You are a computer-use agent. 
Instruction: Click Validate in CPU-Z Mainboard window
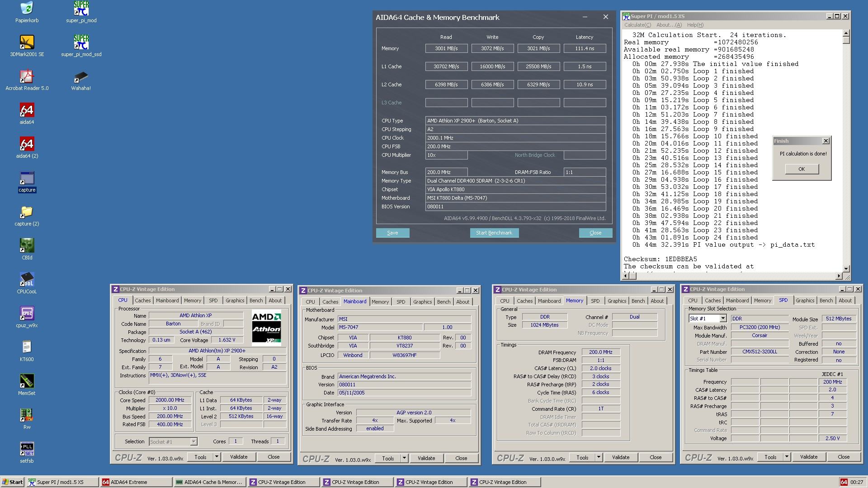click(x=426, y=458)
